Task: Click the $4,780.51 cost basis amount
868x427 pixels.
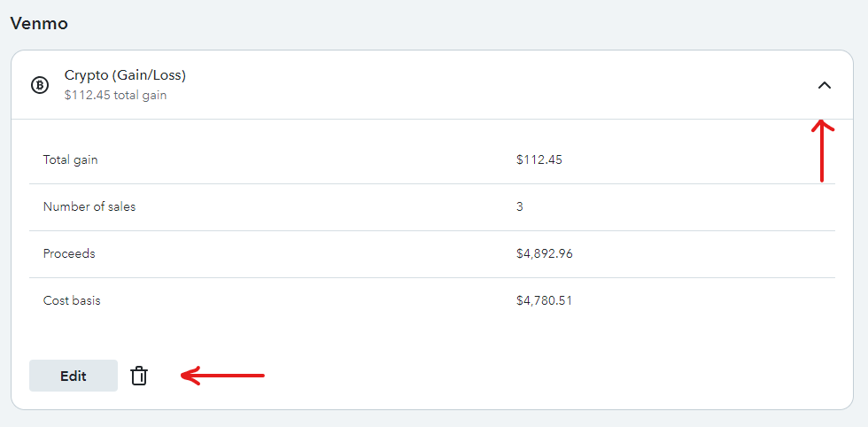Action: [x=544, y=300]
